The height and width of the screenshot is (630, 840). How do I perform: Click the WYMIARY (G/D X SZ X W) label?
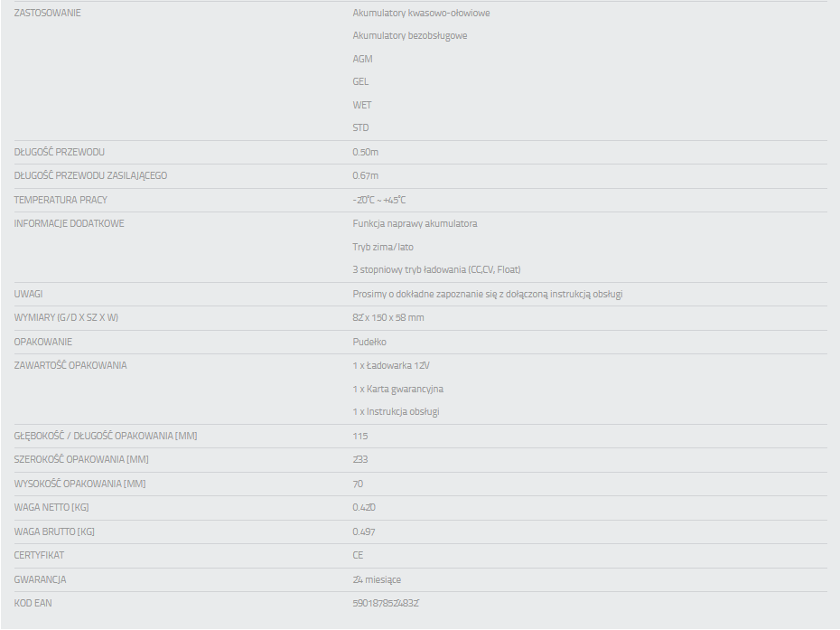pyautogui.click(x=66, y=317)
